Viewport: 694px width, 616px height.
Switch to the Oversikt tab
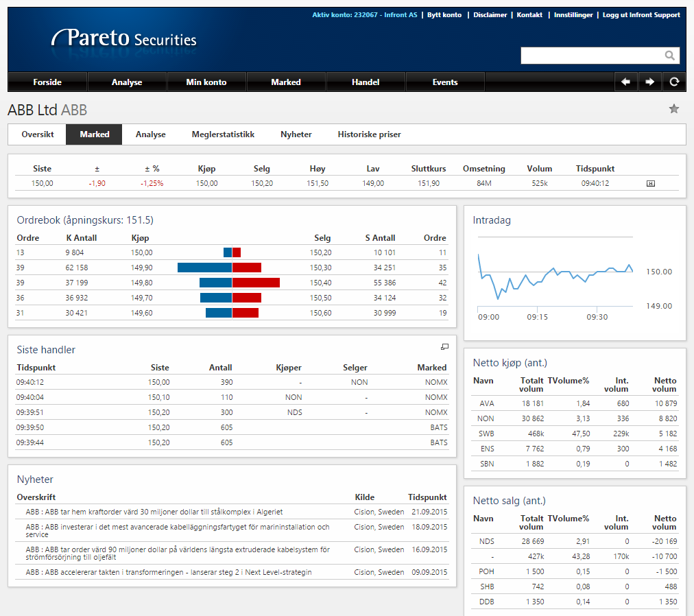(x=38, y=134)
